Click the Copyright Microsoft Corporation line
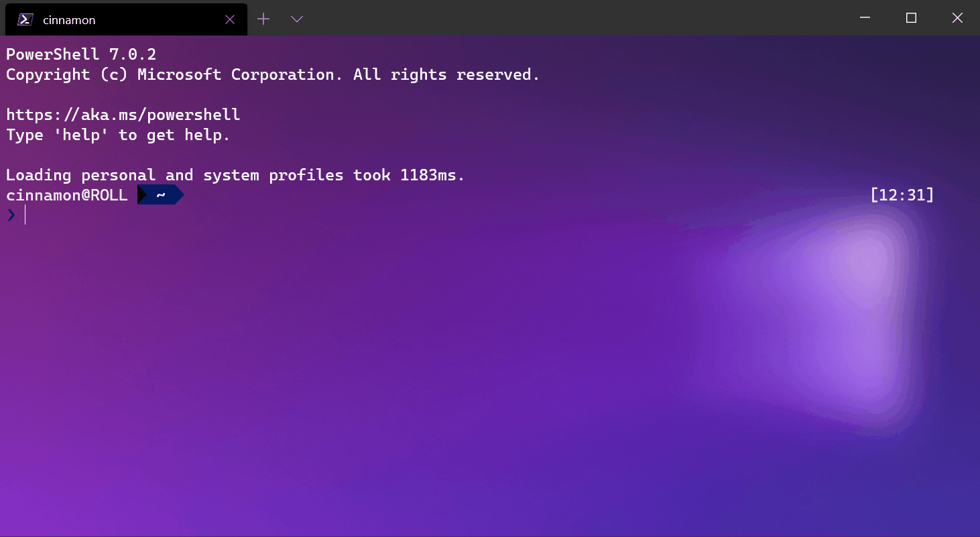This screenshot has height=537, width=980. (272, 74)
